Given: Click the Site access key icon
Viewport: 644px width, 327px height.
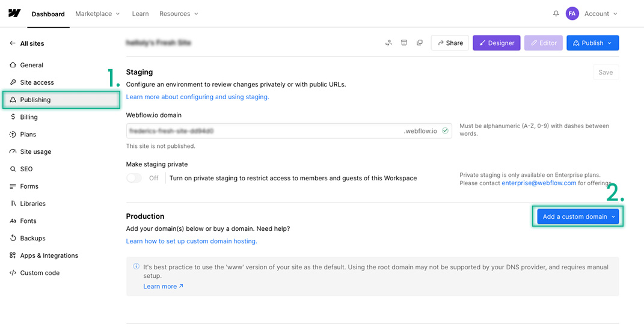Looking at the screenshot, I should 12,82.
